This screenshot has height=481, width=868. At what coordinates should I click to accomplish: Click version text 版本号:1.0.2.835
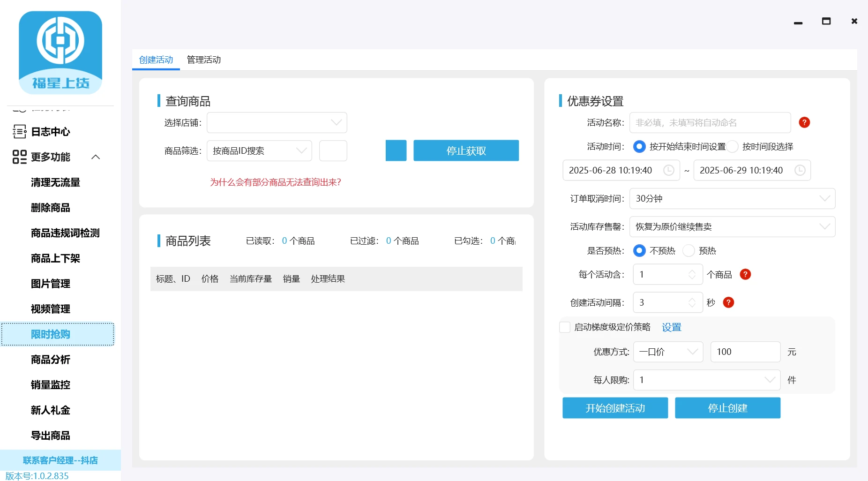[37, 476]
